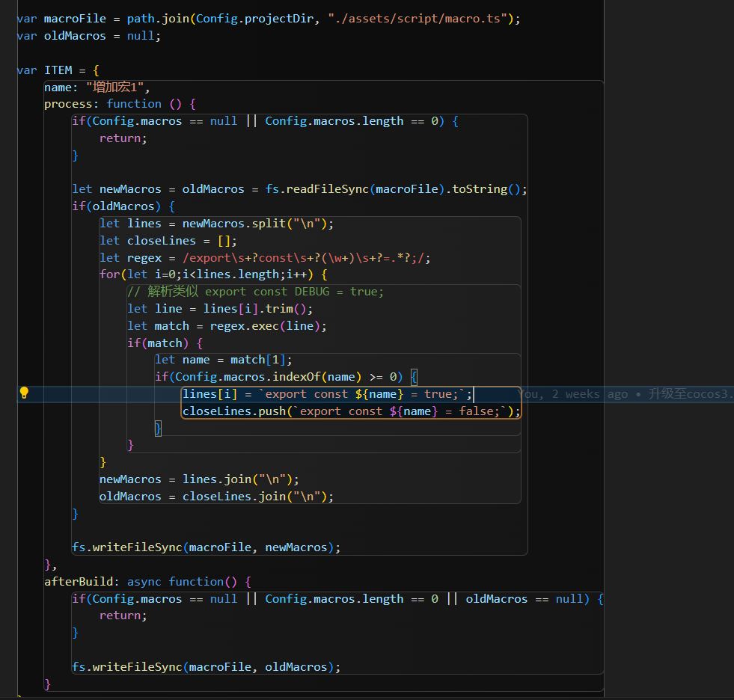Click the 'closeLines.push' statement
734x700 pixels.
coord(351,411)
